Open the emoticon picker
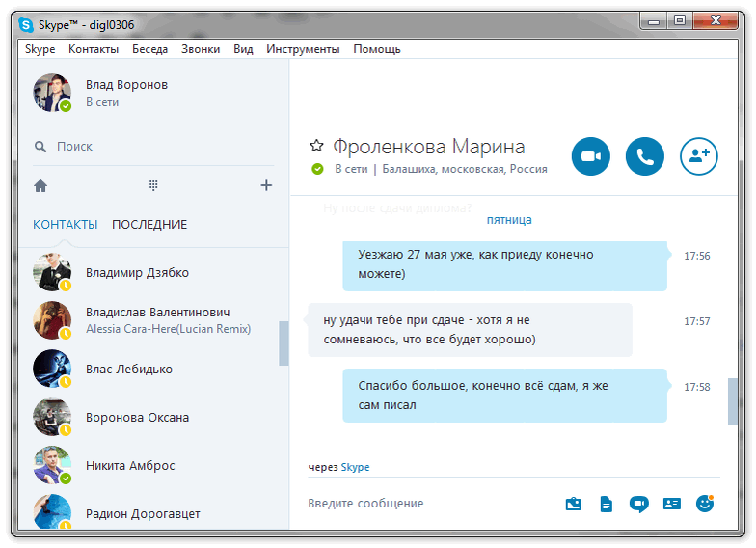756x548 pixels. [705, 504]
